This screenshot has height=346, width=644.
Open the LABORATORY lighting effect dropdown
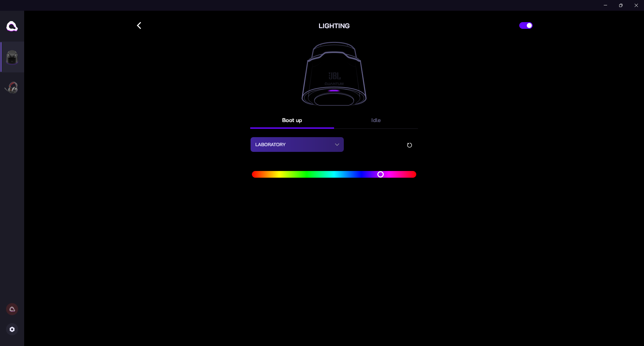[297, 145]
